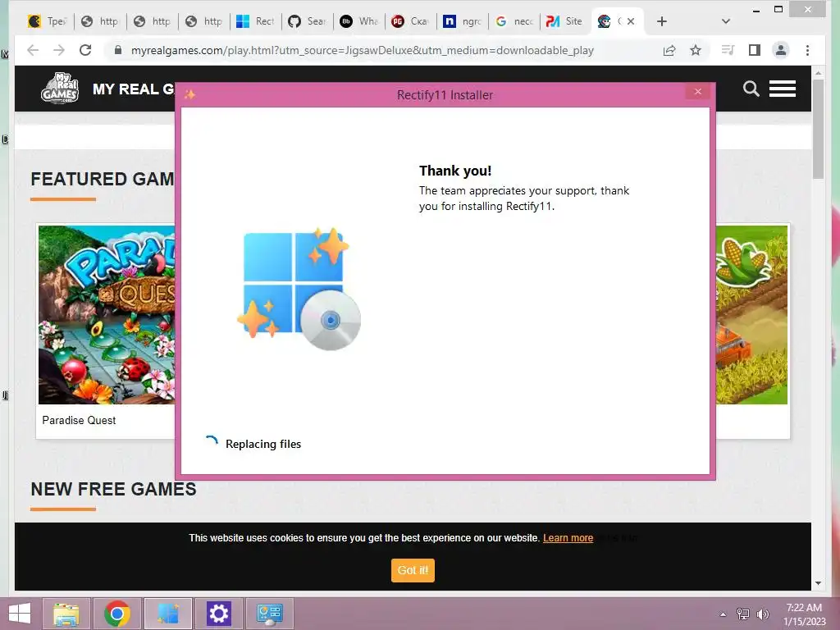
Task: Expand the tab search chevron
Action: pyautogui.click(x=726, y=21)
